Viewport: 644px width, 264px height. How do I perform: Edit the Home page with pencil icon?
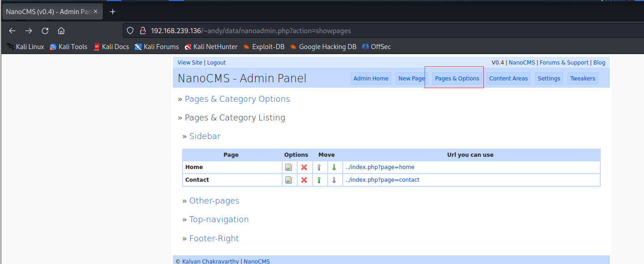(x=289, y=167)
